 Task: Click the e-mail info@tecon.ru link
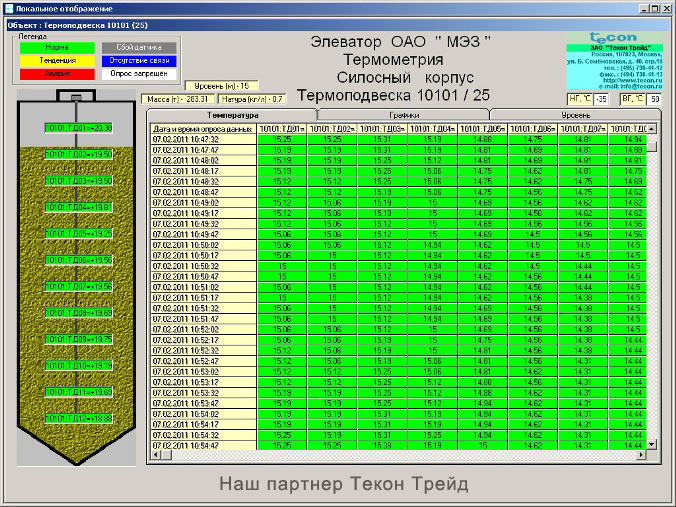[630, 86]
